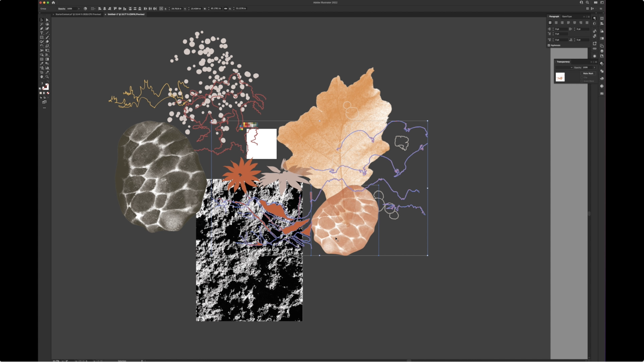
Task: Click the Transparency object thumbnail
Action: point(560,77)
